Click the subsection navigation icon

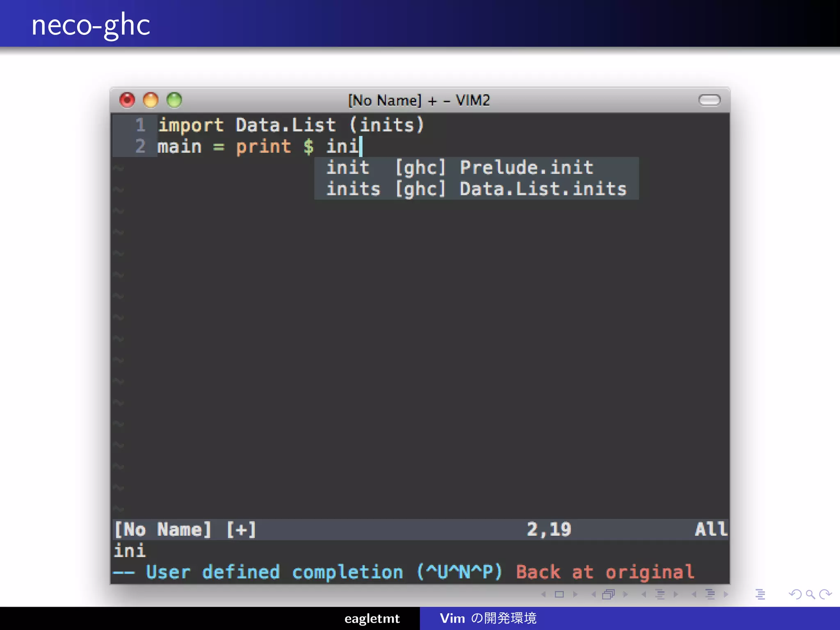click(x=660, y=594)
